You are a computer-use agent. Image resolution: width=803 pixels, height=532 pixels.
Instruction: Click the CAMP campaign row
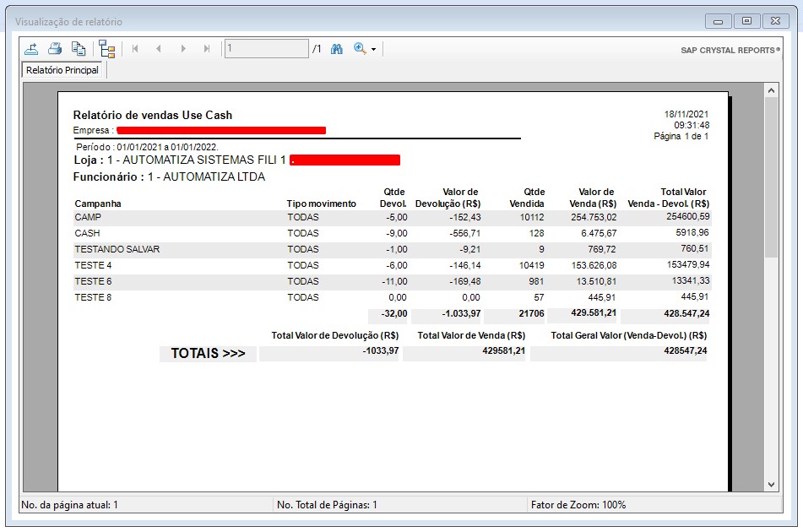(x=88, y=217)
